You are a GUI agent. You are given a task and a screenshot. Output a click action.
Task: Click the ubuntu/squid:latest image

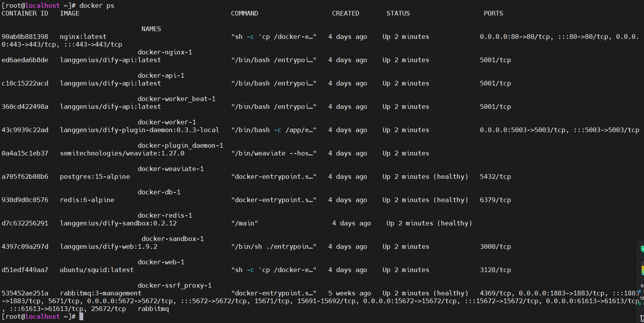(97, 270)
